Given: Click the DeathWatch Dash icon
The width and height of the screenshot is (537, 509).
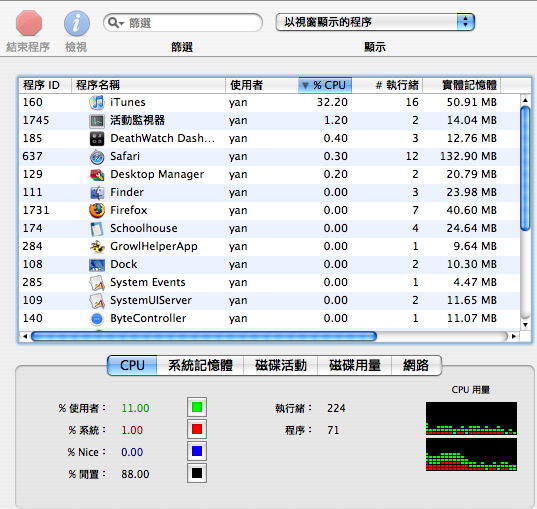Looking at the screenshot, I should [97, 139].
